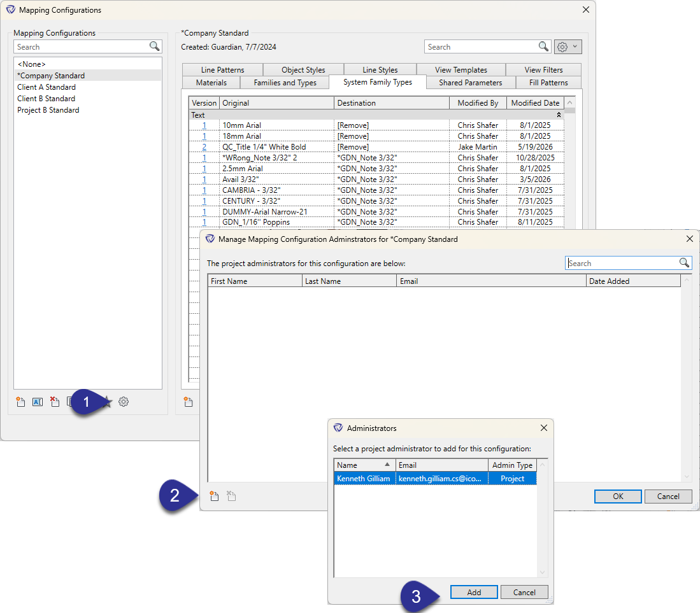Click Last Name column header
The image size is (700, 613).
[x=349, y=281]
